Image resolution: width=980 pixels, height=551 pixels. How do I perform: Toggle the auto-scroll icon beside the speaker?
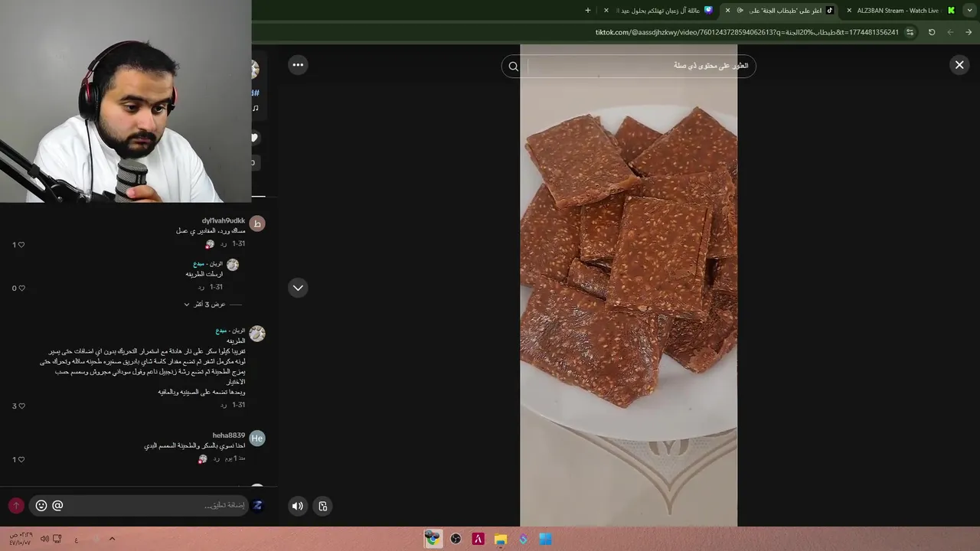[323, 506]
